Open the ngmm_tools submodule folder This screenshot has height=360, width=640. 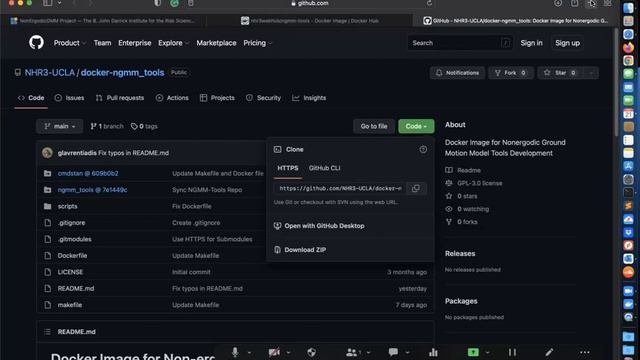point(92,190)
